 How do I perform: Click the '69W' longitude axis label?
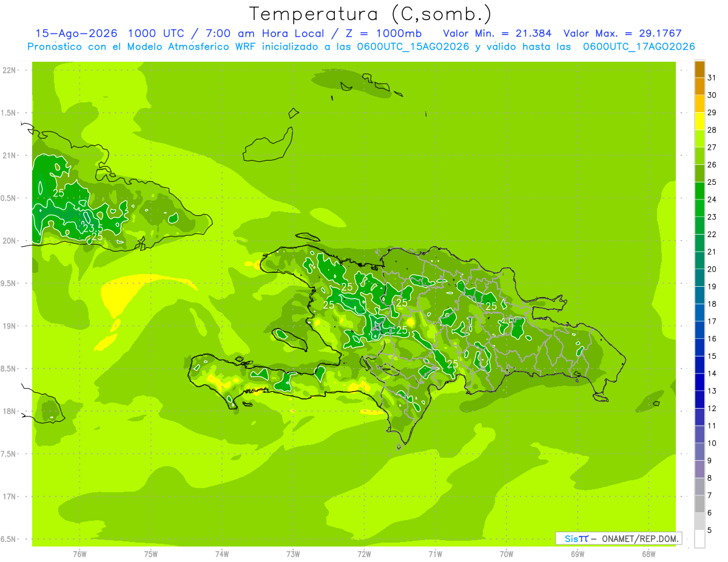tap(578, 554)
